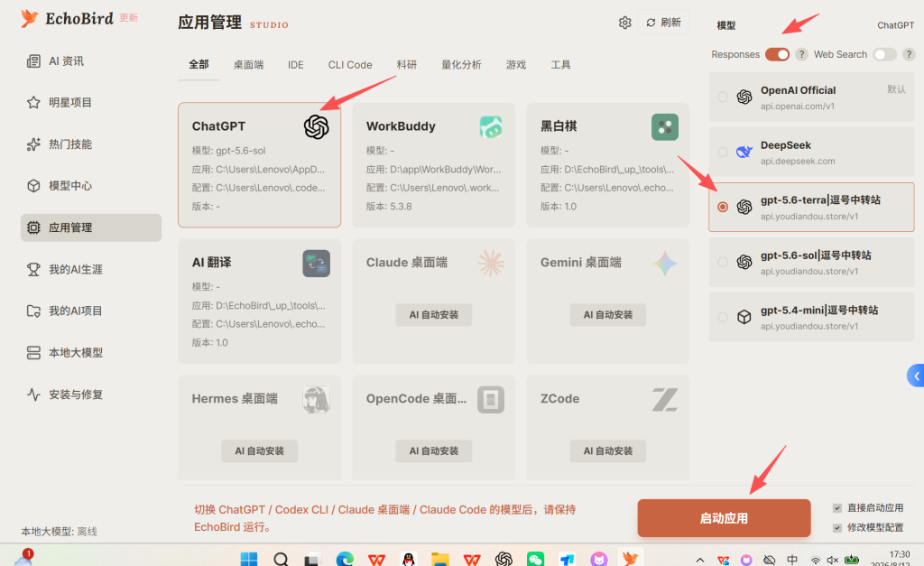Open WeChat from the taskbar

(536, 559)
